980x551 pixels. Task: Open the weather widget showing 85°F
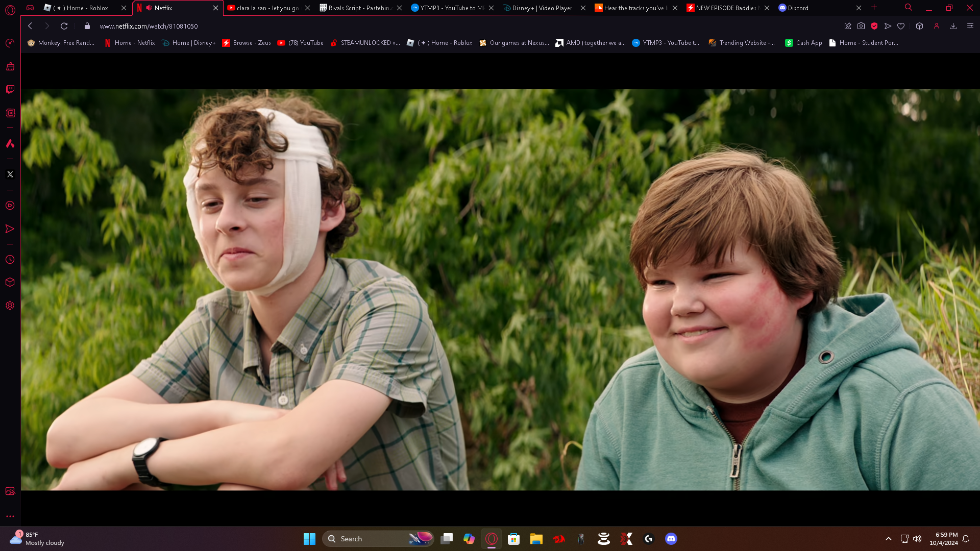pyautogui.click(x=37, y=539)
